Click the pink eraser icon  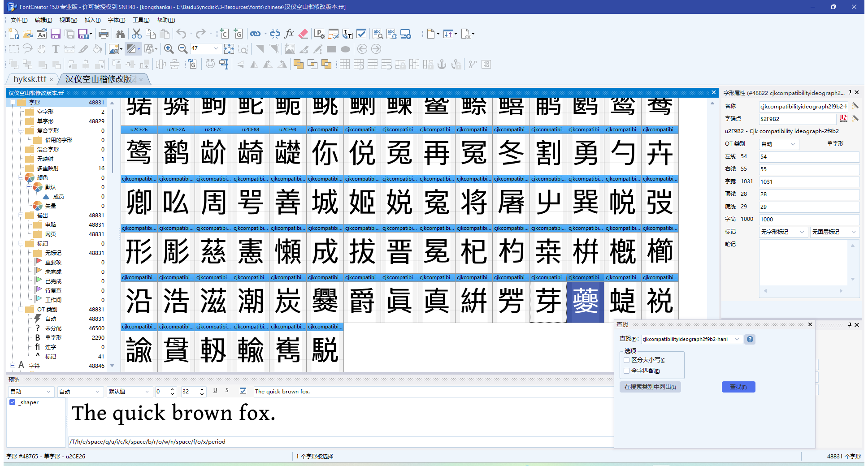coord(303,34)
